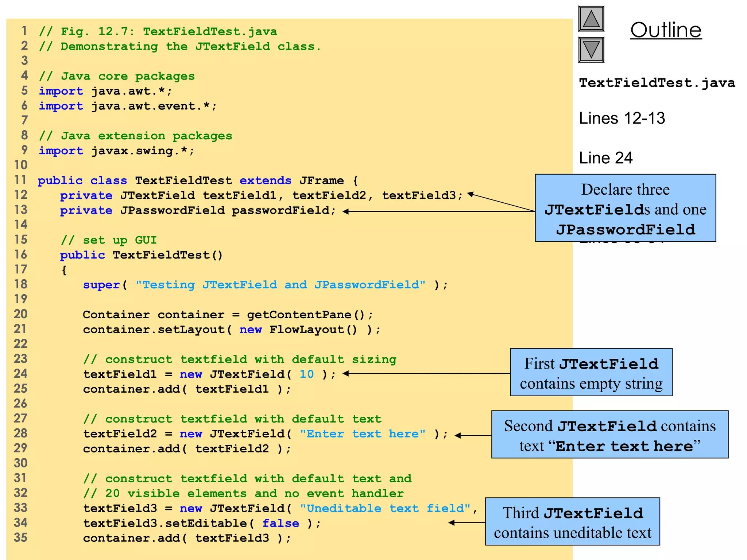The height and width of the screenshot is (560, 747).
Task: Click line number 11 in the code
Action: [20, 180]
